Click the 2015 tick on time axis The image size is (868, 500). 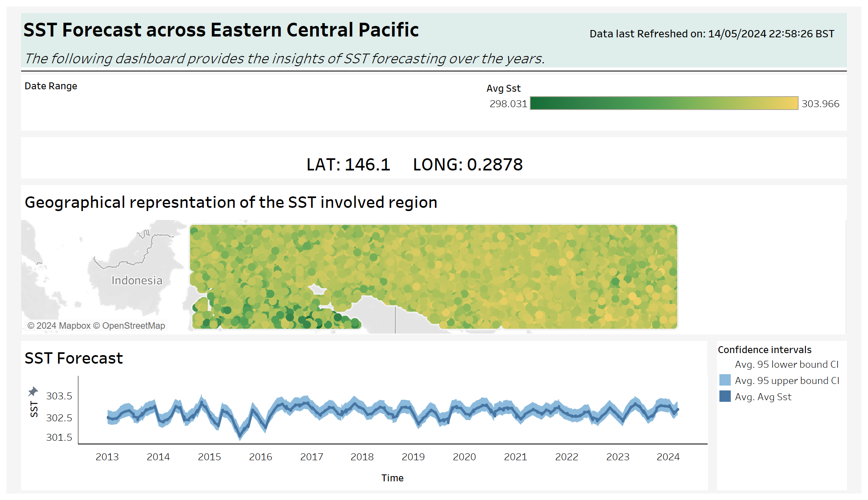[x=209, y=457]
